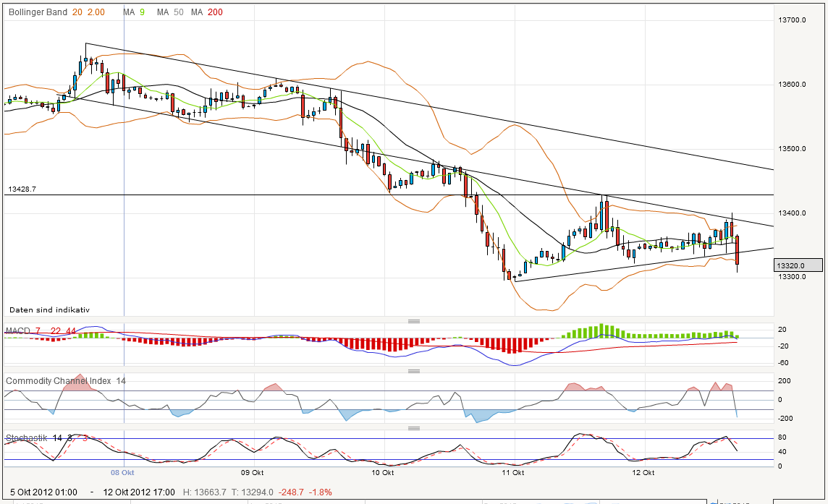828x504 pixels.
Task: Select the red MA 200 color value
Action: [214, 12]
